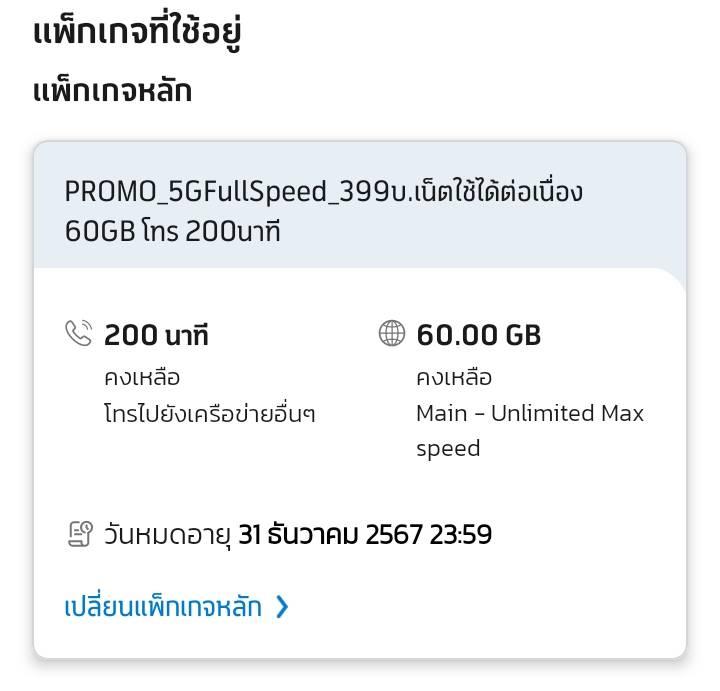The image size is (720, 691).
Task: Tap the expiry date document icon
Action: click(80, 534)
